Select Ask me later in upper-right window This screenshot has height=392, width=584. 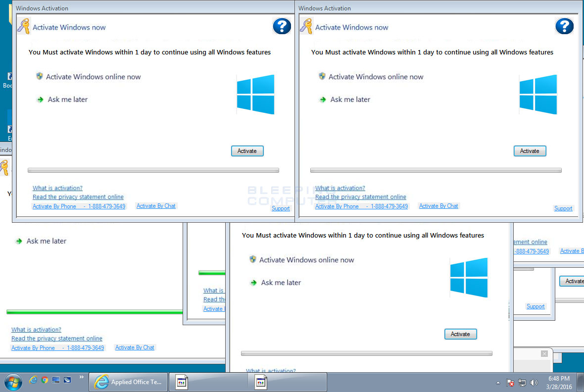[350, 99]
